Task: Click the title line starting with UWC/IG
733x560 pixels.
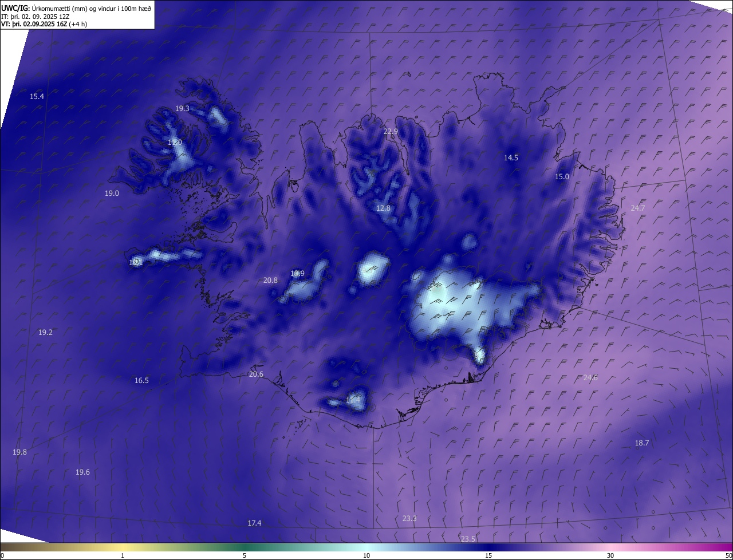Action: [x=76, y=8]
